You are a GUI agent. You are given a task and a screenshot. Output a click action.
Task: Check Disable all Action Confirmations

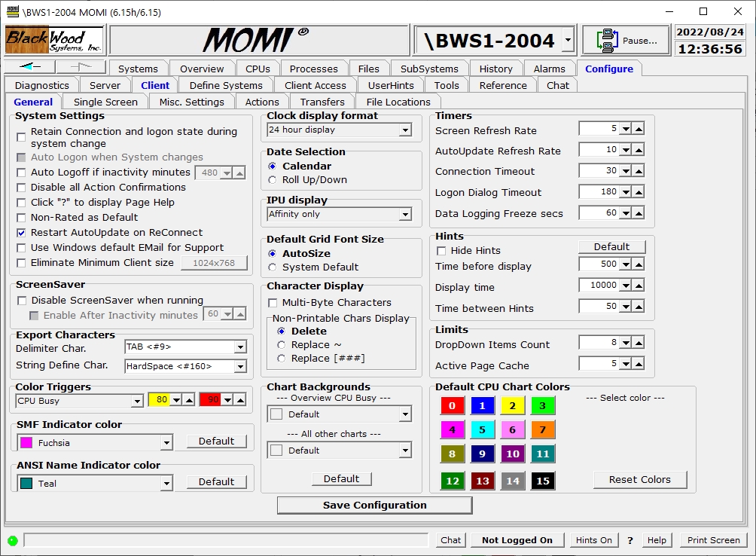[x=21, y=188]
